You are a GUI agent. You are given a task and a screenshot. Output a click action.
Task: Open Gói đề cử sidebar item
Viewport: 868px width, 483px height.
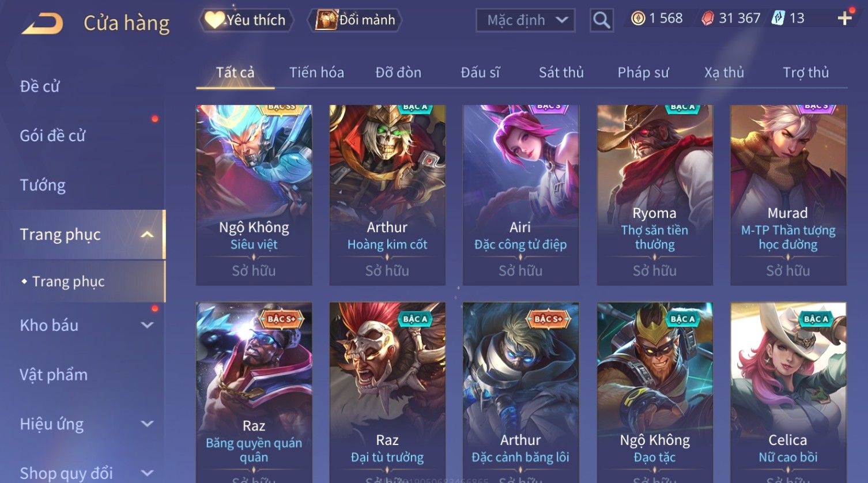(52, 136)
